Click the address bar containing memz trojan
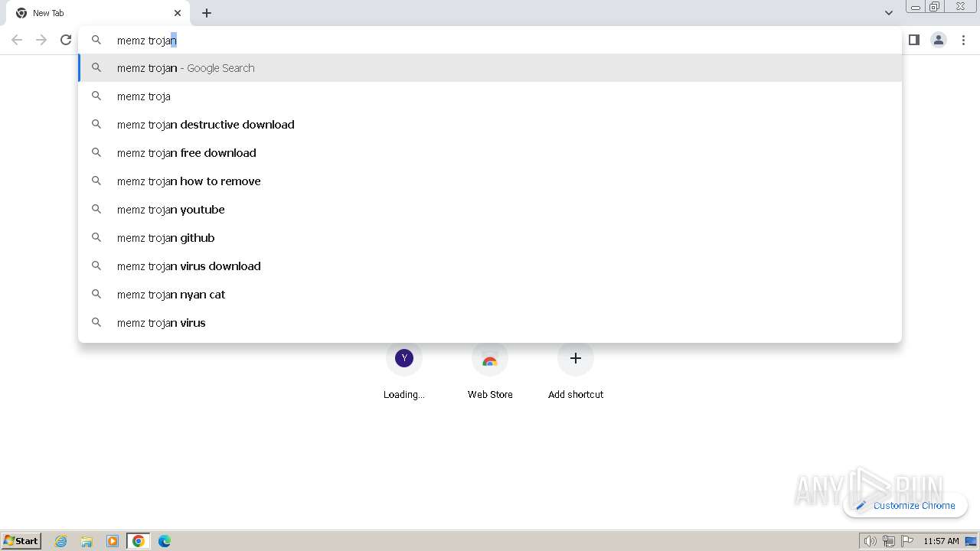 [x=490, y=40]
